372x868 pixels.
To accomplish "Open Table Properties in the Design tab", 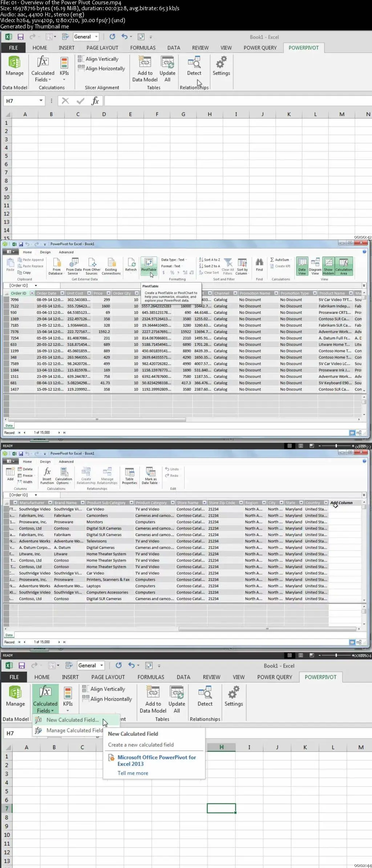I will click(x=129, y=476).
